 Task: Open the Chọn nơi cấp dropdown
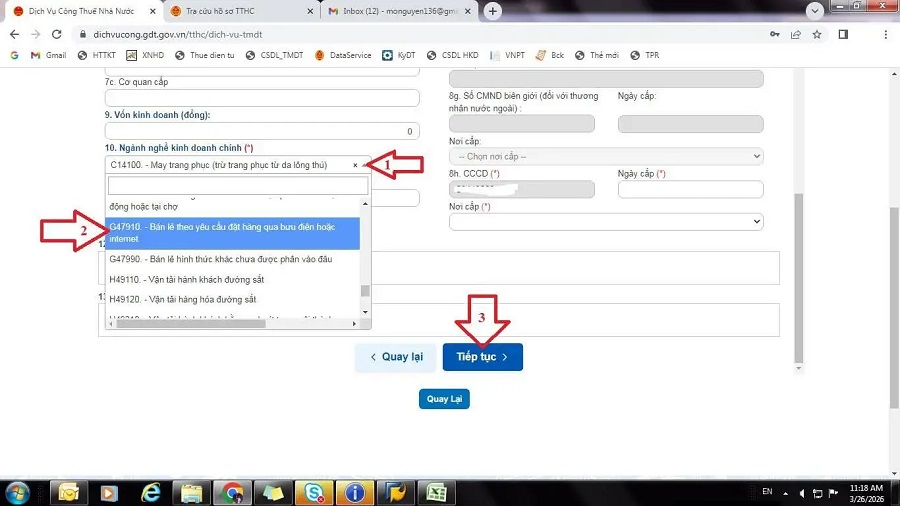pos(606,156)
